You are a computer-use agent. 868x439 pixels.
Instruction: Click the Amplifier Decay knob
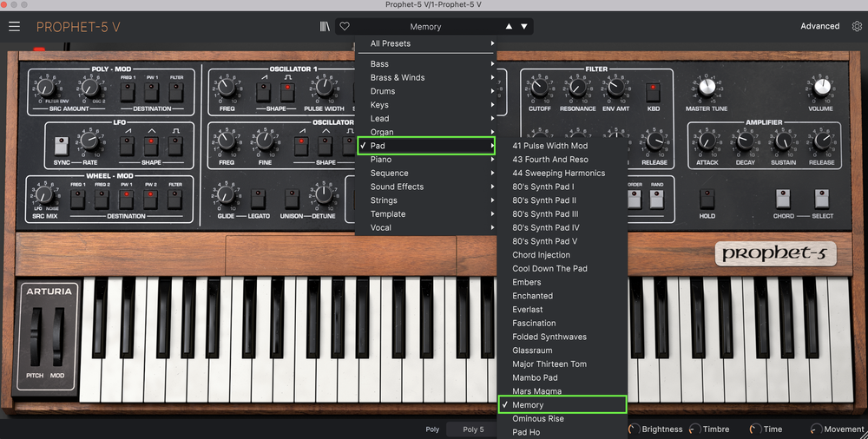(745, 141)
